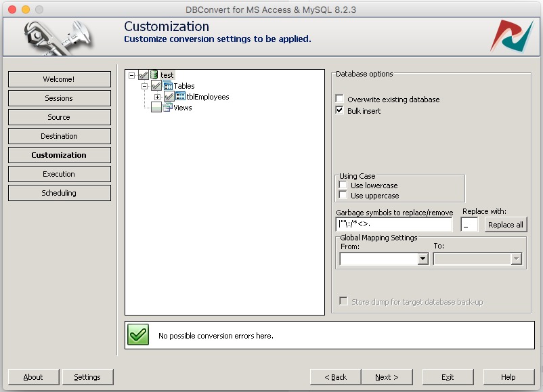Collapse the test database tree node
543x392 pixels.
click(x=131, y=75)
